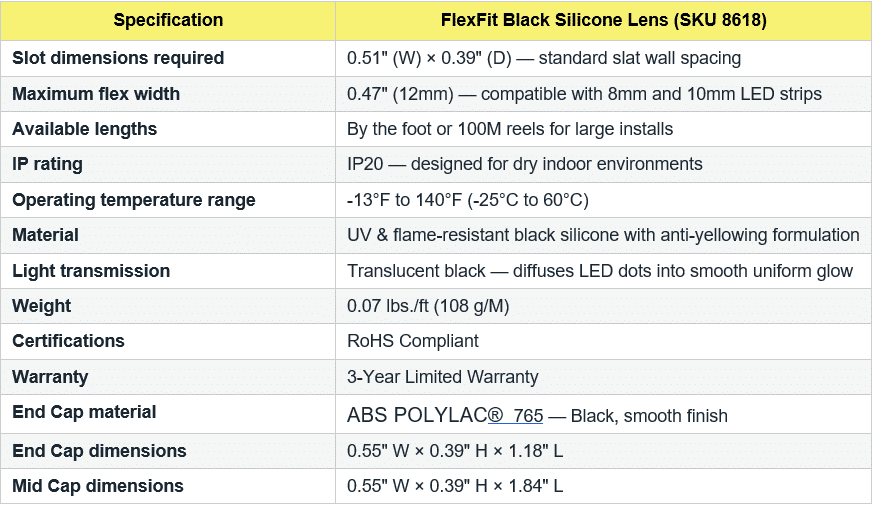
Task: Select the Available lengths row label
Action: click(85, 129)
